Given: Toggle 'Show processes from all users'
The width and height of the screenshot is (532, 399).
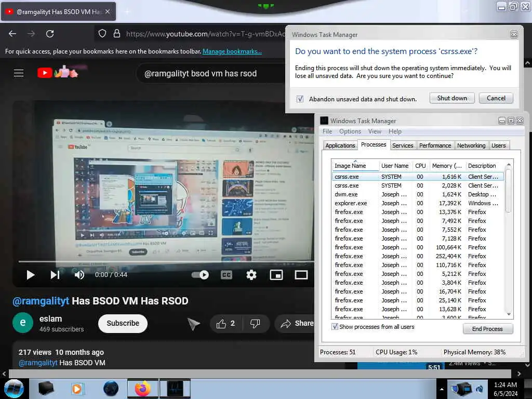Looking at the screenshot, I should [x=335, y=327].
